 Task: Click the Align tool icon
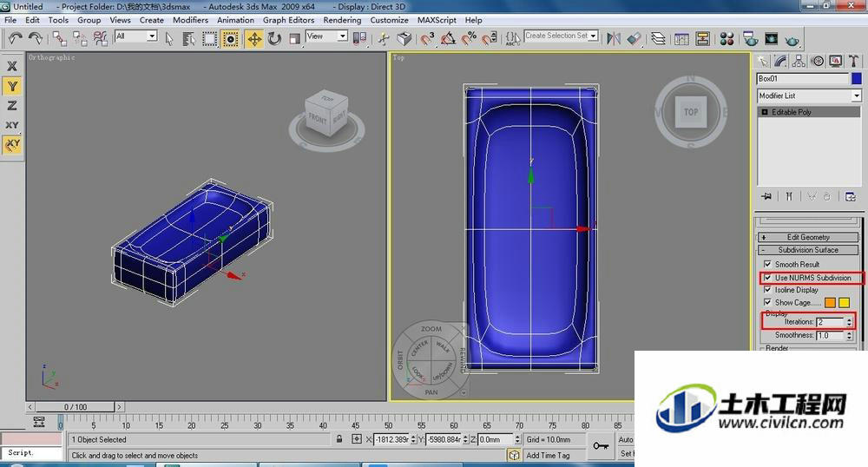tap(634, 39)
